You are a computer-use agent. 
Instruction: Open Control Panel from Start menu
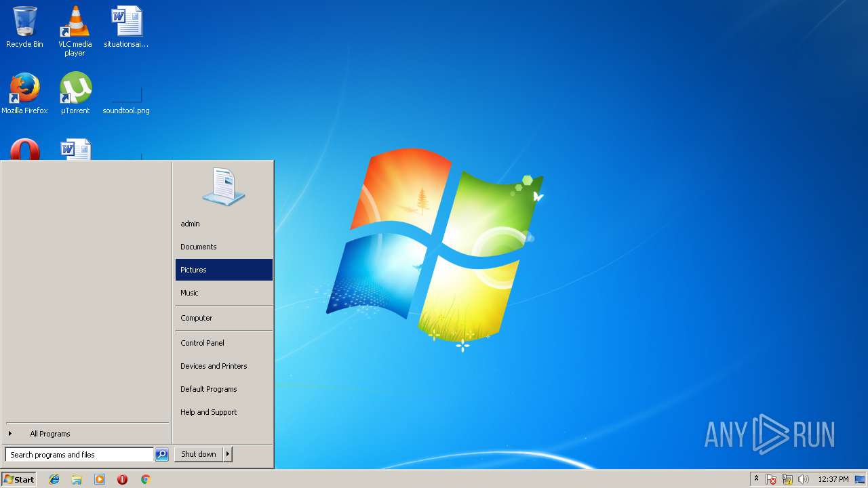point(224,343)
